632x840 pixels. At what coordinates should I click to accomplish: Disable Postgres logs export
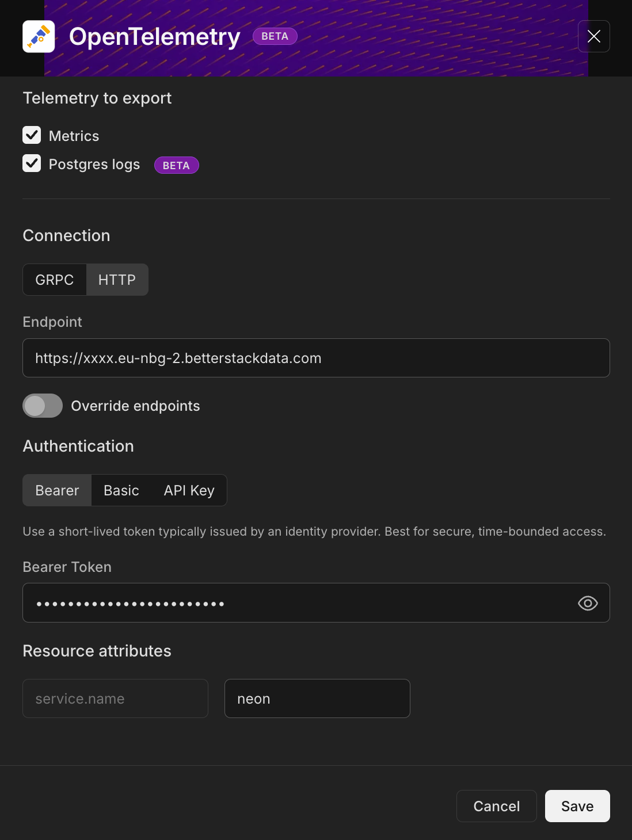coord(32,163)
